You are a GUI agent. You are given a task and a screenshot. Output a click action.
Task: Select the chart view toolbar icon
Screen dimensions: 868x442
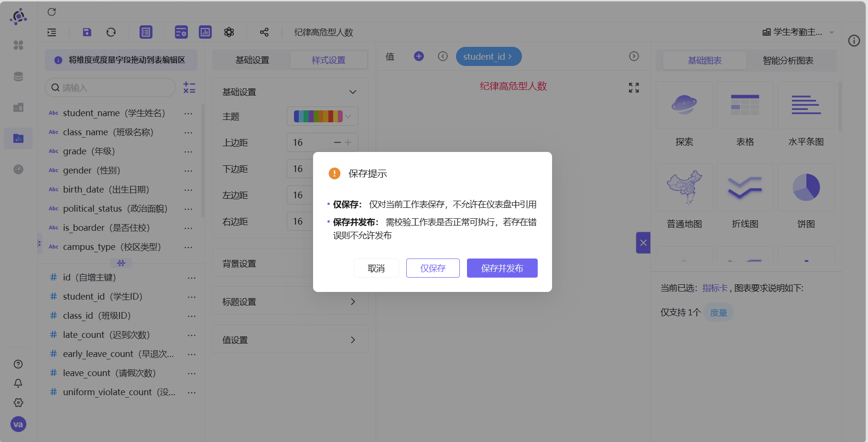[205, 32]
